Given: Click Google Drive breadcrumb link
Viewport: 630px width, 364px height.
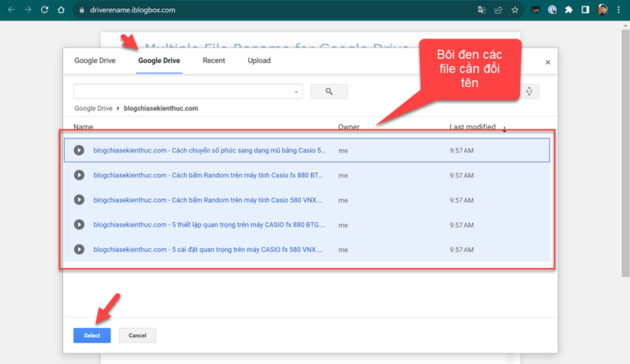Looking at the screenshot, I should click(94, 108).
